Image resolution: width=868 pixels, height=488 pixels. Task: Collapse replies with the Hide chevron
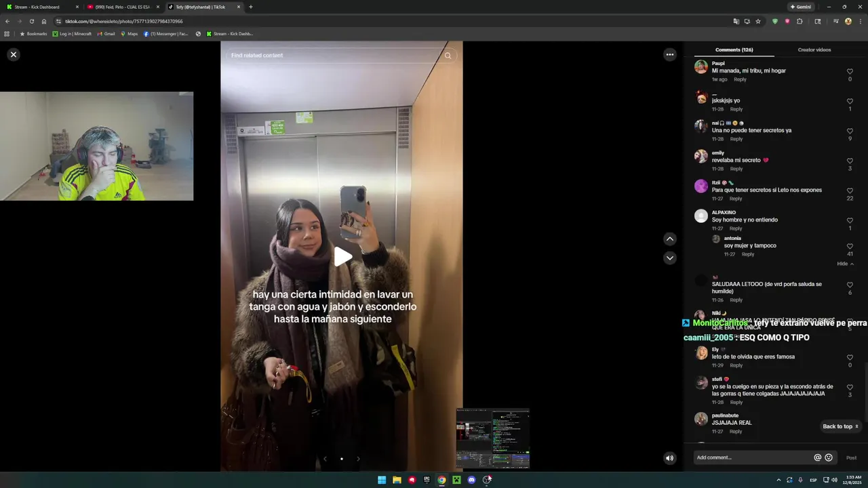845,264
